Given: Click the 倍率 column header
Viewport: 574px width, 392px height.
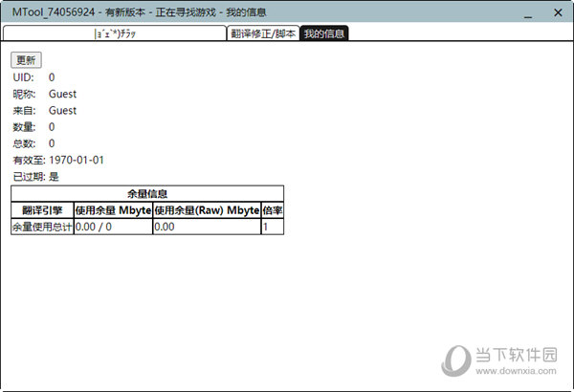Looking at the screenshot, I should pyautogui.click(x=273, y=210).
